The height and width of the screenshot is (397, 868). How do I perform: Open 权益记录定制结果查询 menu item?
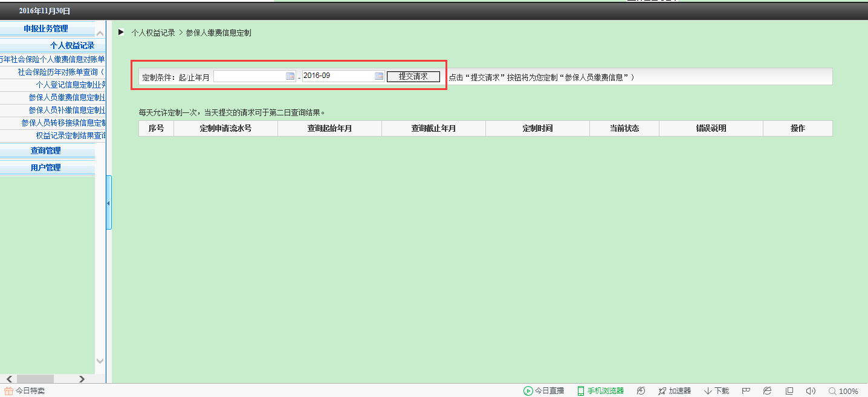pos(71,135)
